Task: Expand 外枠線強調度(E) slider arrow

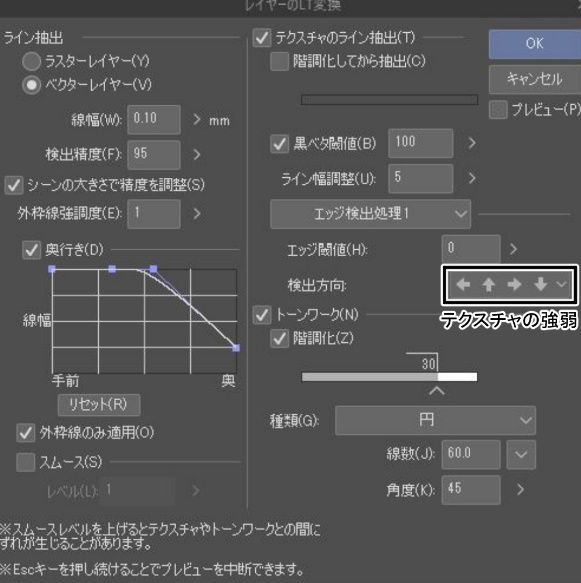Action: (x=197, y=213)
